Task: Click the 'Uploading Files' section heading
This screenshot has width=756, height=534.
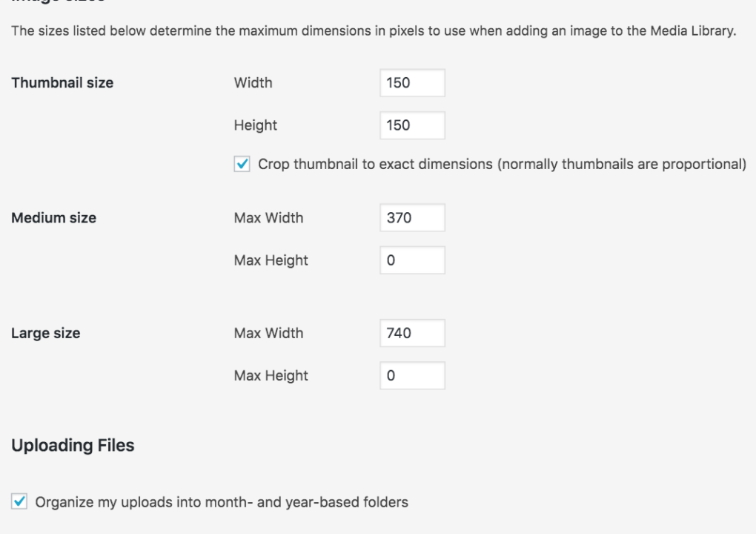Action: pos(73,446)
